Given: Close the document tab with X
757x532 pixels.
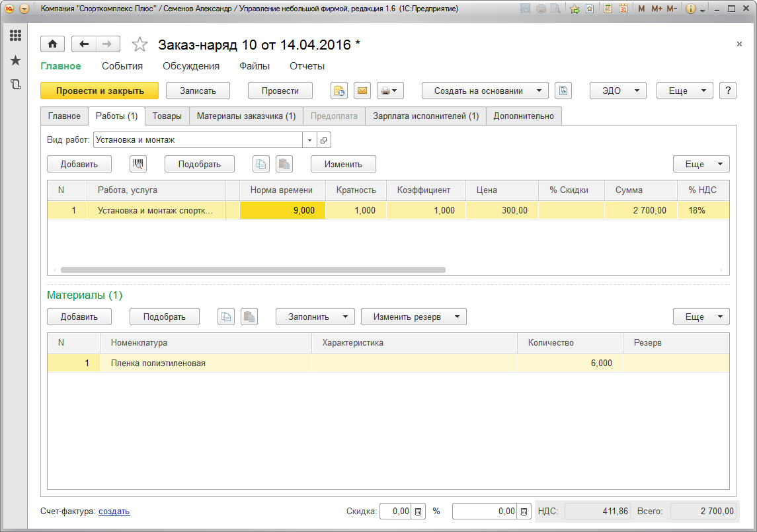Looking at the screenshot, I should tap(739, 44).
